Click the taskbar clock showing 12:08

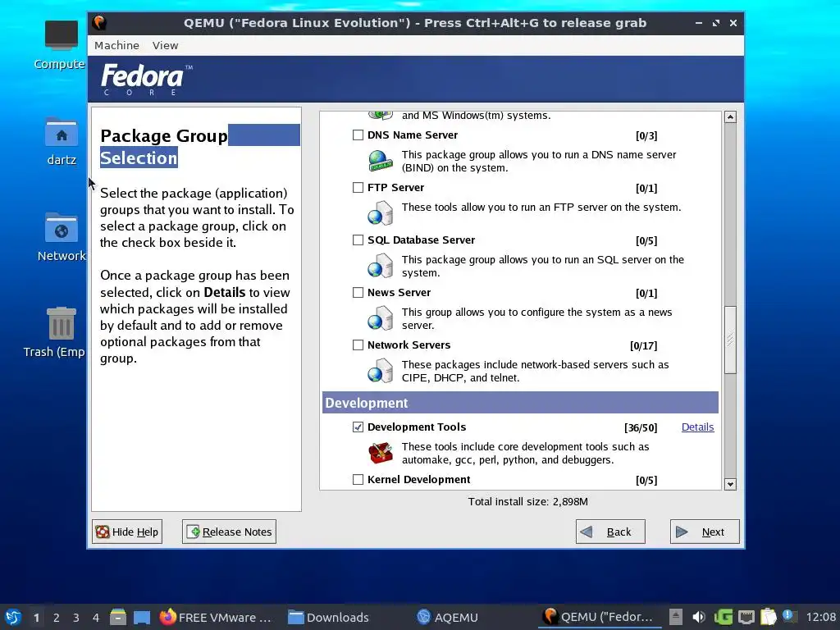tap(820, 617)
